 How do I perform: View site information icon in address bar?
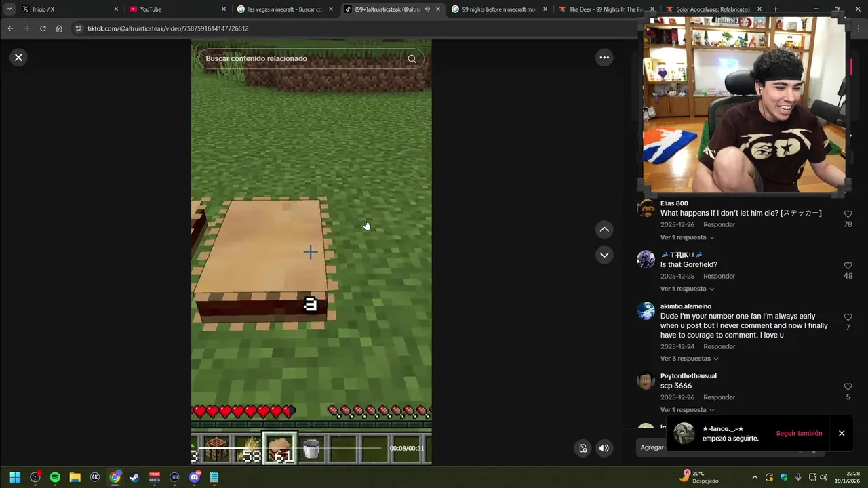79,28
